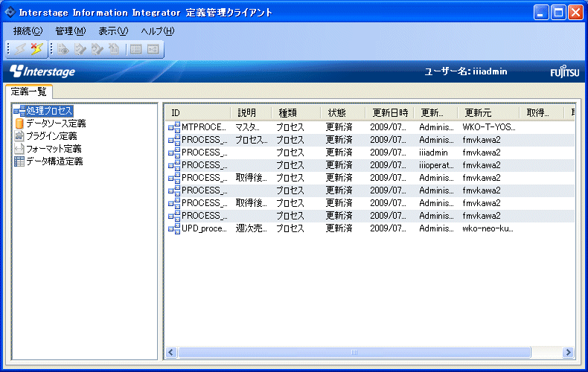The height and width of the screenshot is (372, 588).
Task: Sort by the 更新元 column header
Action: (488, 113)
